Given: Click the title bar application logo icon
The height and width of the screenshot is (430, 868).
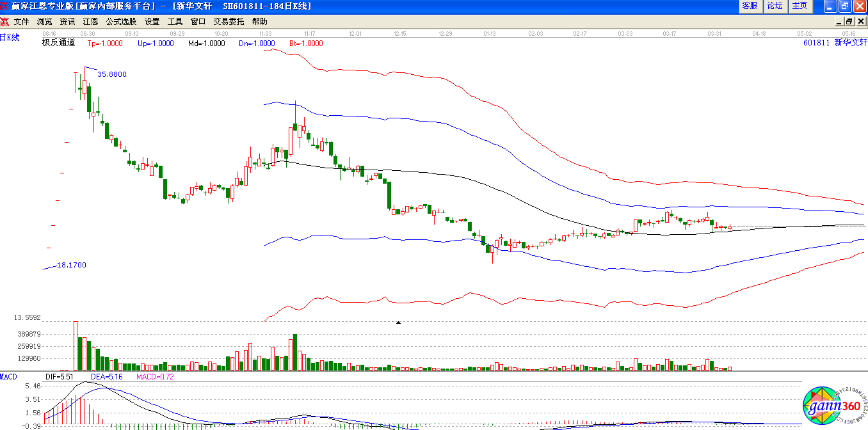Looking at the screenshot, I should pos(5,6).
